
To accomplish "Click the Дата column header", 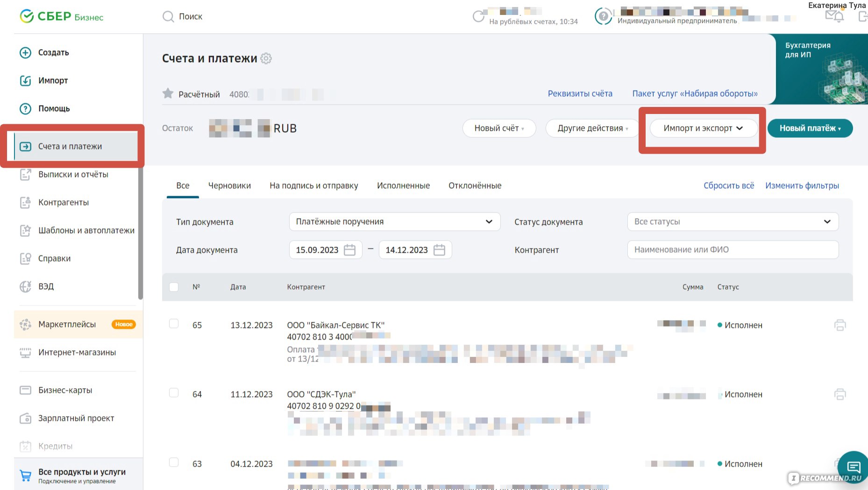I will pyautogui.click(x=238, y=287).
